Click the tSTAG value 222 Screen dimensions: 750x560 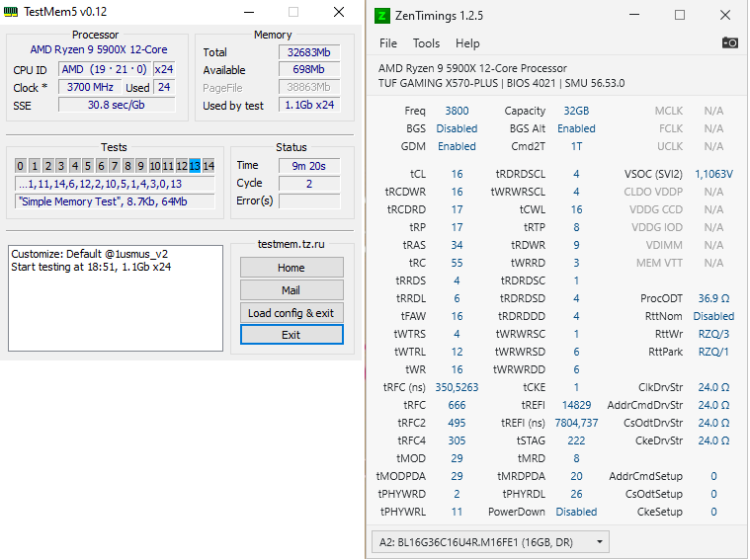(x=576, y=440)
